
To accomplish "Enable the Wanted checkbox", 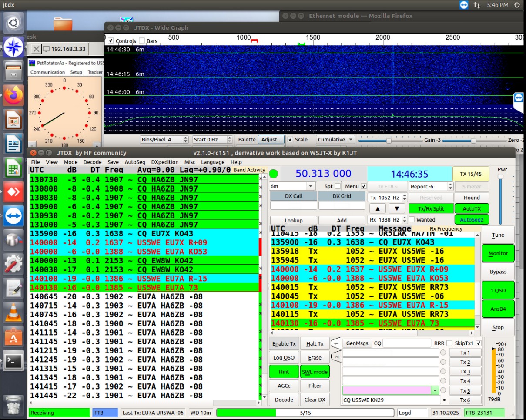I will point(412,220).
